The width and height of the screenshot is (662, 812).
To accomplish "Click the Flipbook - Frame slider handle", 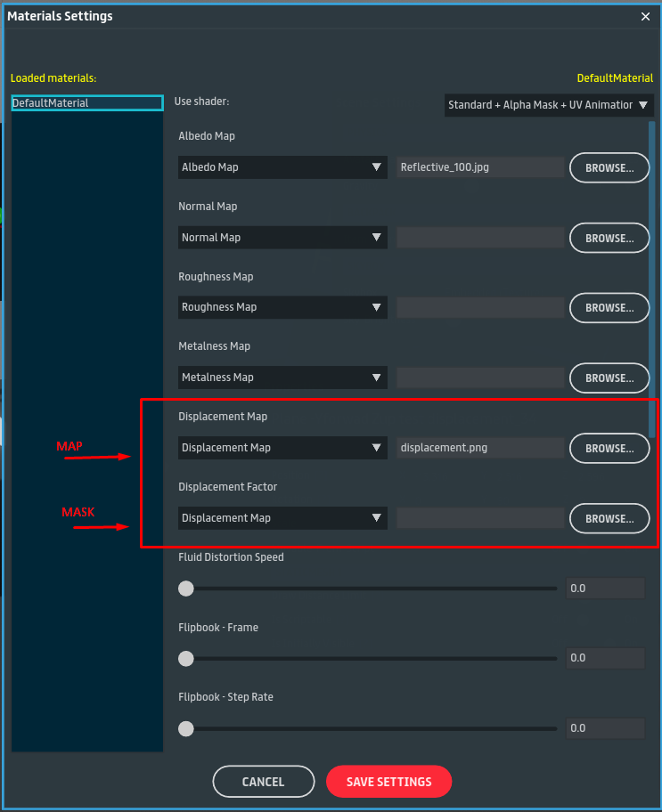I will click(186, 659).
